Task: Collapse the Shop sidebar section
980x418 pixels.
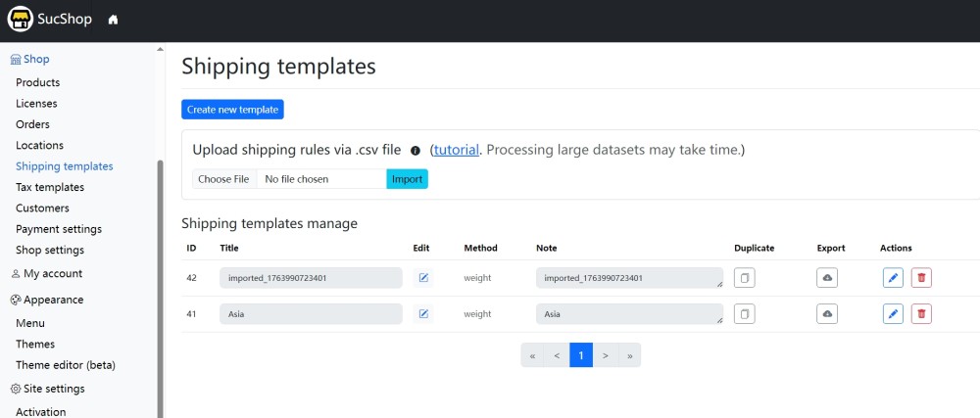Action: click(x=35, y=59)
